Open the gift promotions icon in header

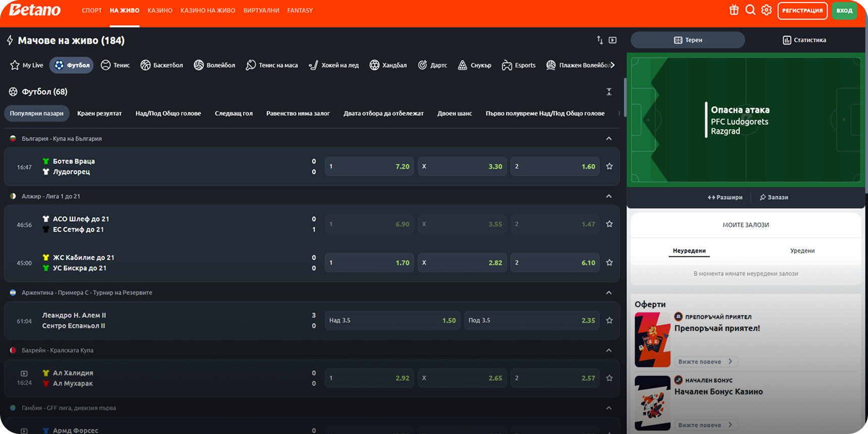734,10
